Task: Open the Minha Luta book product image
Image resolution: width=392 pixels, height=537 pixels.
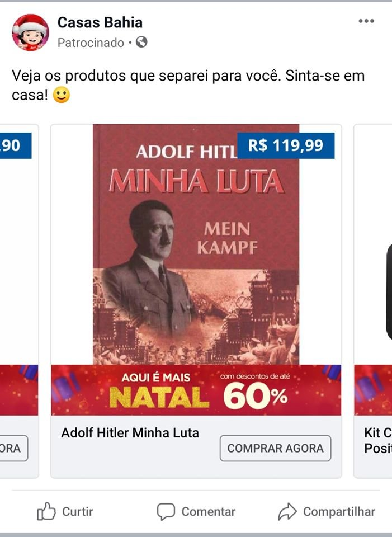Action: point(196,244)
